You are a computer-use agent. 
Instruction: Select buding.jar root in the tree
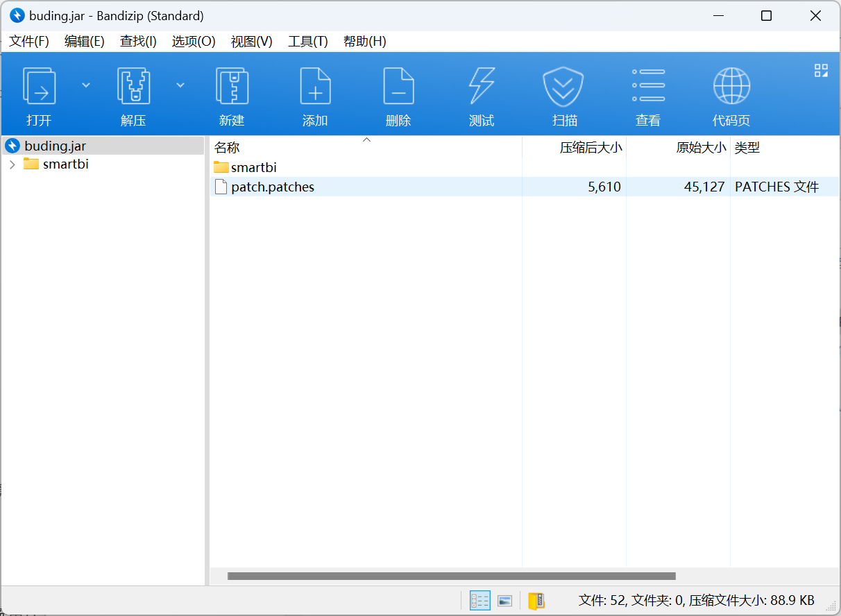(x=103, y=146)
